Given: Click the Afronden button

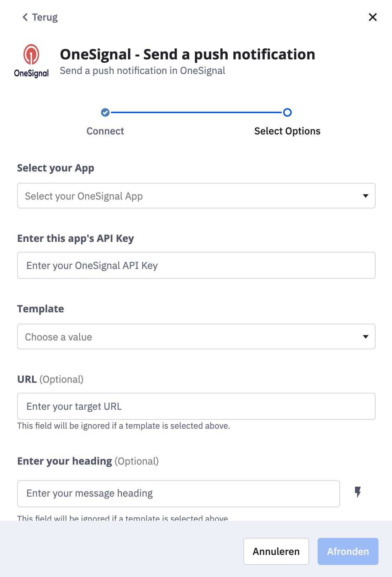Looking at the screenshot, I should coord(348,551).
